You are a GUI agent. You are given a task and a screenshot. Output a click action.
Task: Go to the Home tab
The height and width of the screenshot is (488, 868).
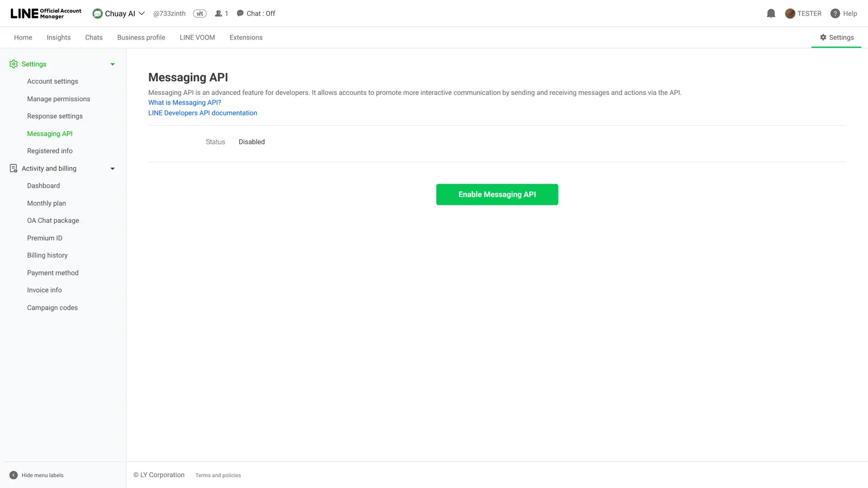23,37
